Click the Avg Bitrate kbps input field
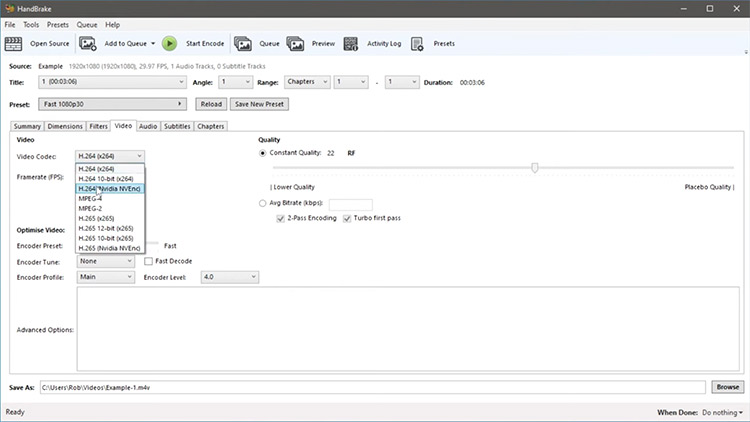The image size is (750, 422). 351,205
